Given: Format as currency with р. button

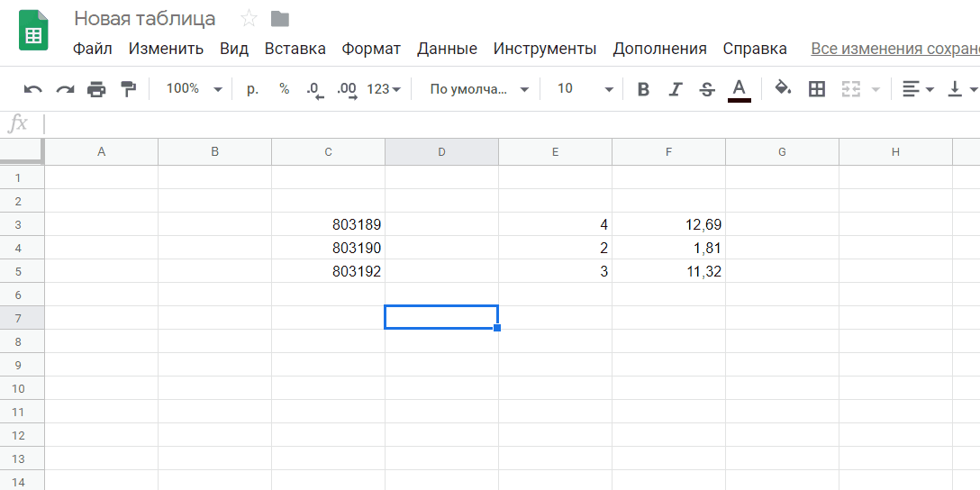Looking at the screenshot, I should (252, 89).
